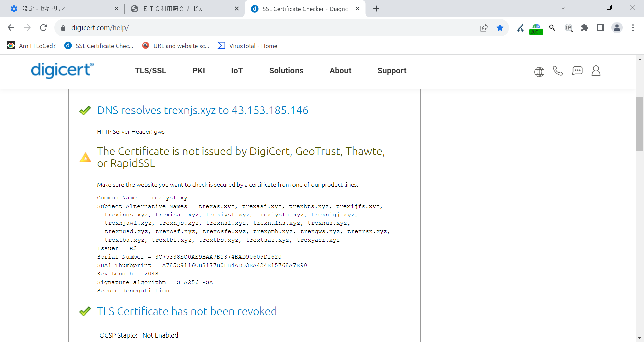The image size is (644, 342).
Task: Click the browser forward arrow
Action: (27, 28)
